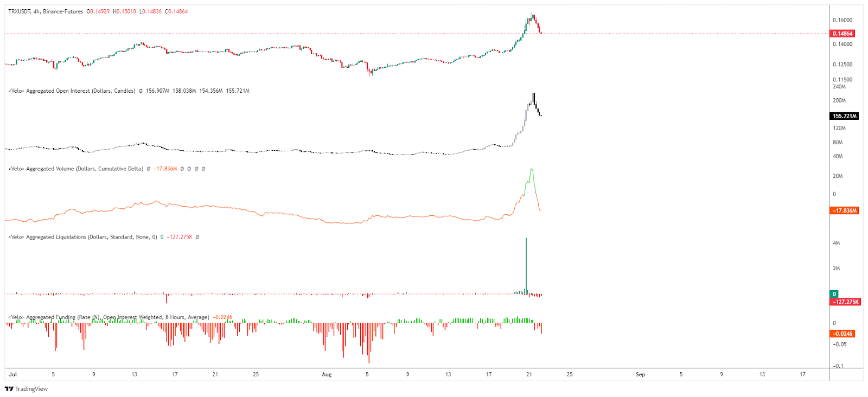The width and height of the screenshot is (868, 397).
Task: Click the red 0.14864 current price axis label
Action: 843,34
